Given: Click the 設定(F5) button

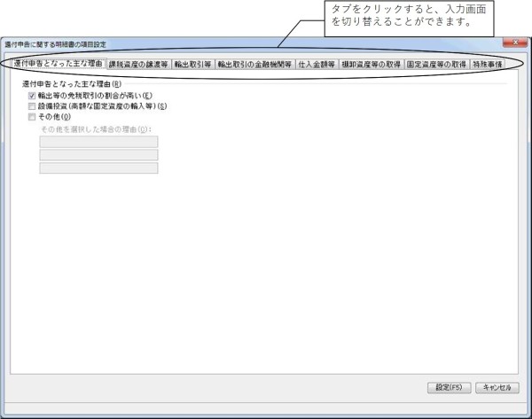Looking at the screenshot, I should pos(450,387).
